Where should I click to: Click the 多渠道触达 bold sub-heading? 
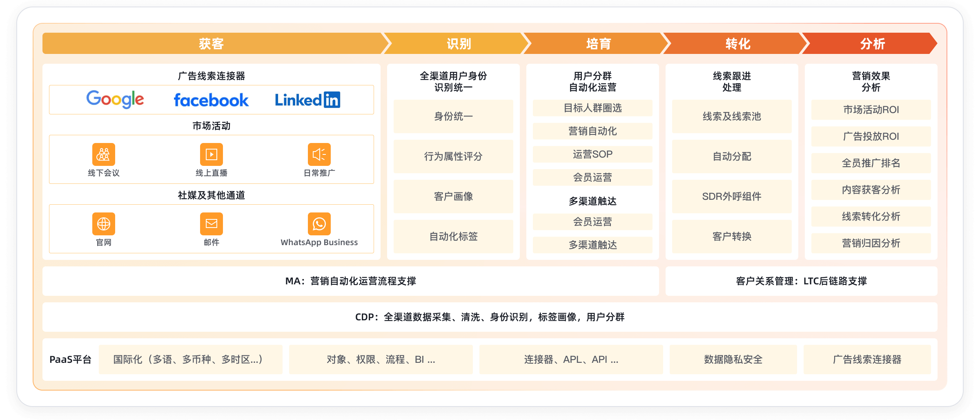[592, 201]
